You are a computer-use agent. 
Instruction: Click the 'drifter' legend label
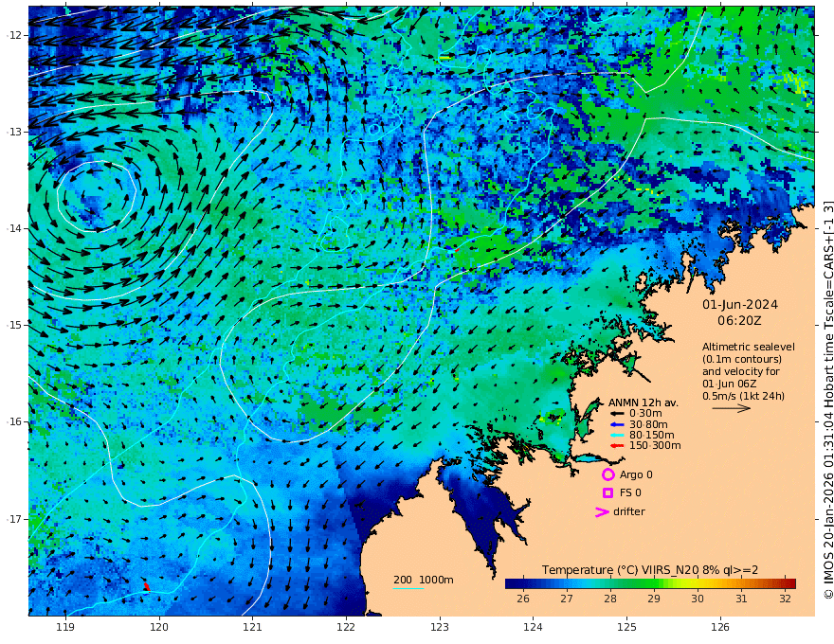[x=629, y=511]
